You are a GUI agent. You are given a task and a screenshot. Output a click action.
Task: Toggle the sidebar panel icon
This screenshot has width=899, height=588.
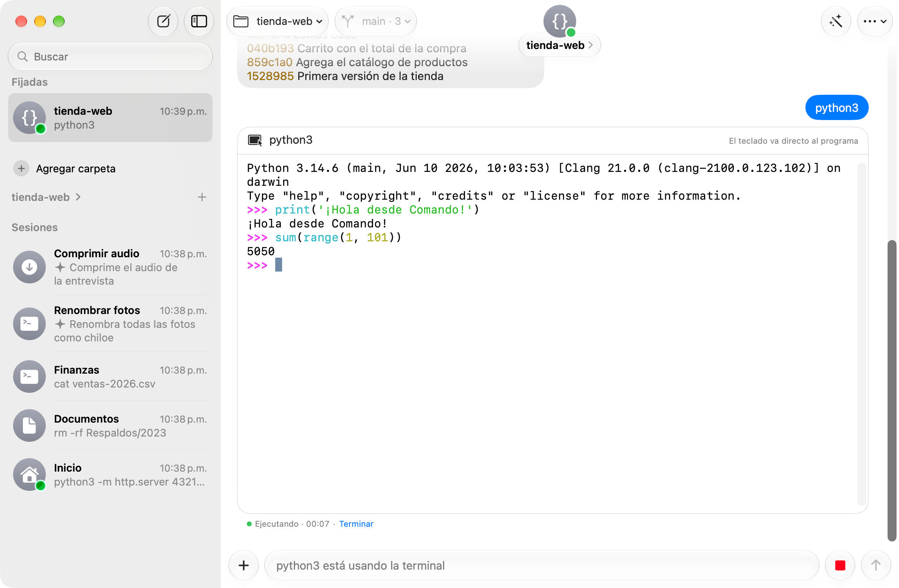[x=199, y=21]
